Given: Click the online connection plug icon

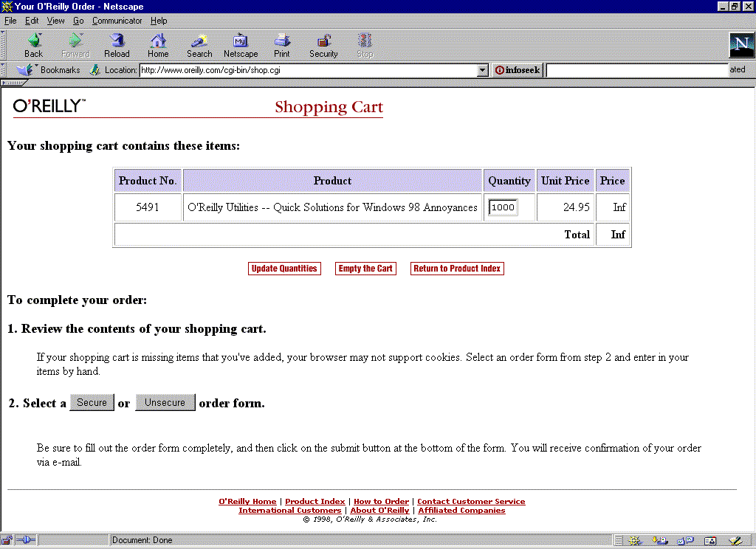Looking at the screenshot, I should coord(26,540).
